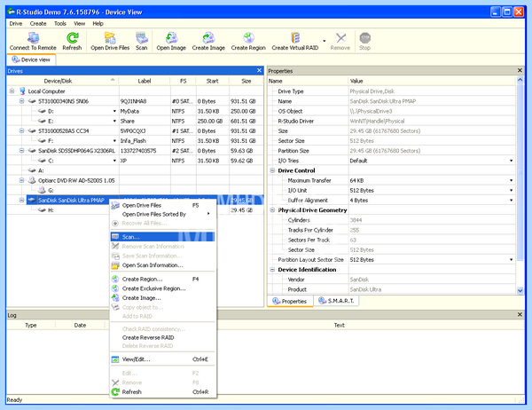Image resolution: width=532 pixels, height=410 pixels.
Task: Collapse the ST31000340NS SN06 drive node
Action: click(x=21, y=101)
